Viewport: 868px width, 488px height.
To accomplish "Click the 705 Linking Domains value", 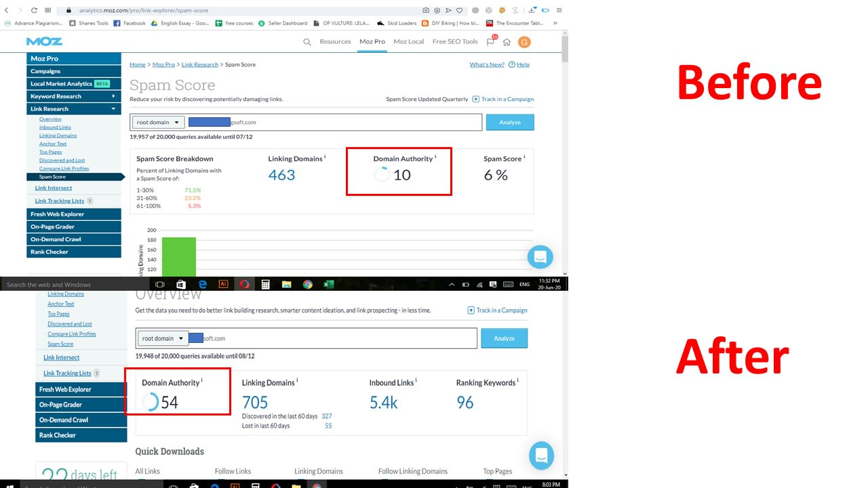I will click(255, 403).
